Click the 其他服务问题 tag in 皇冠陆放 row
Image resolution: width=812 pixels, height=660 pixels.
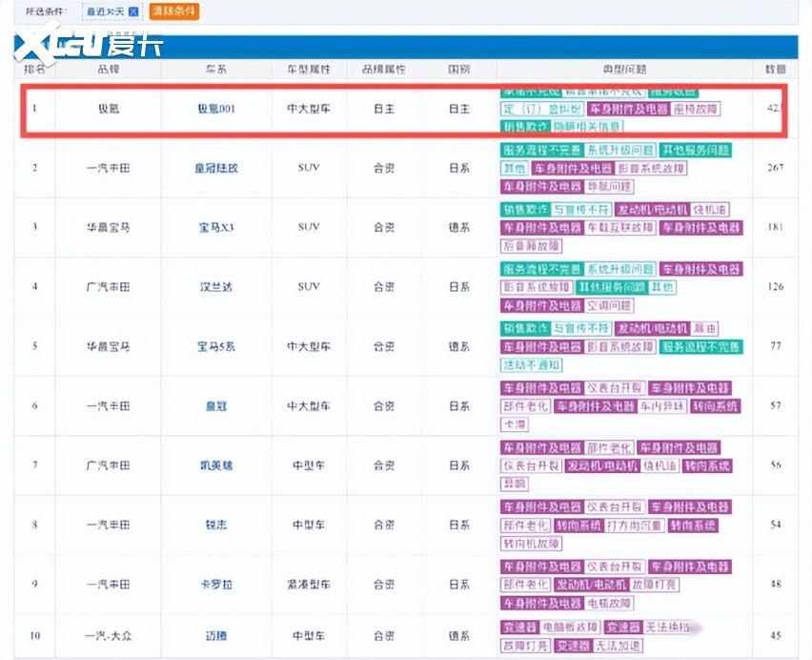695,151
